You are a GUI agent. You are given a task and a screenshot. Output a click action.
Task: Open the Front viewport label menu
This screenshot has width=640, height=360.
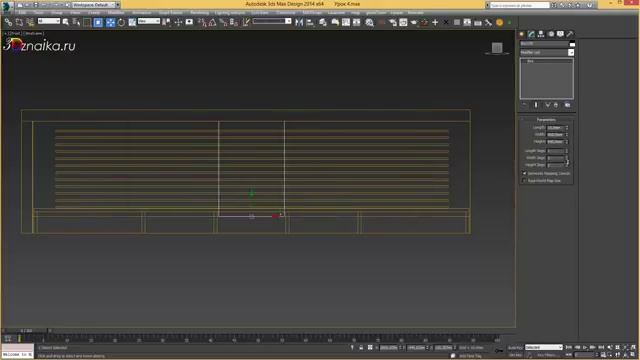tap(14, 33)
